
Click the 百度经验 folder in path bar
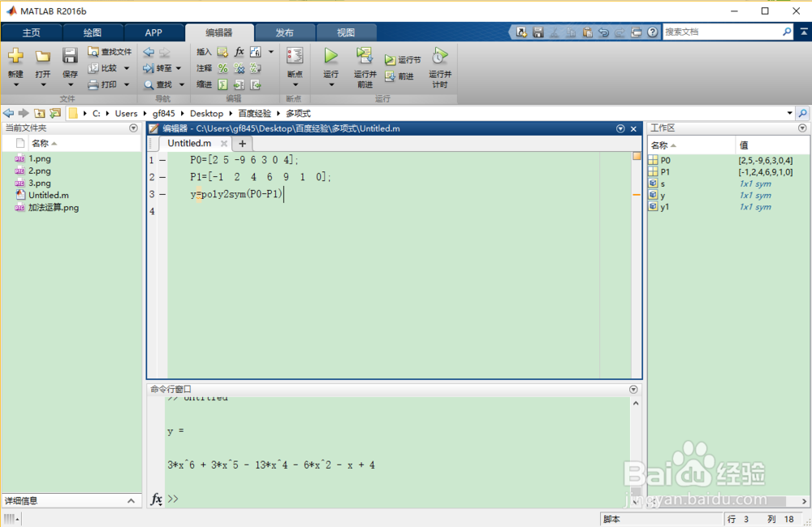(x=255, y=114)
